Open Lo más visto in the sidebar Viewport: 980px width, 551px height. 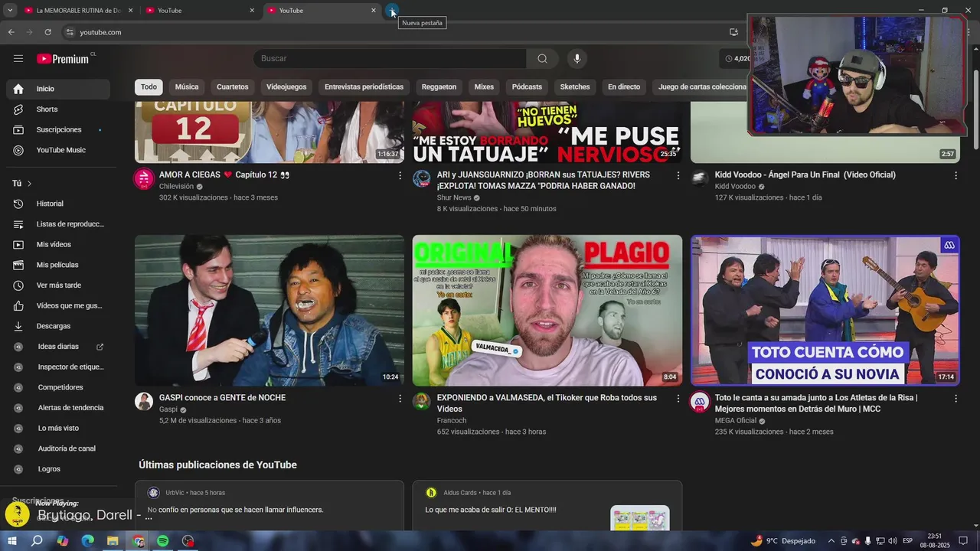58,429
